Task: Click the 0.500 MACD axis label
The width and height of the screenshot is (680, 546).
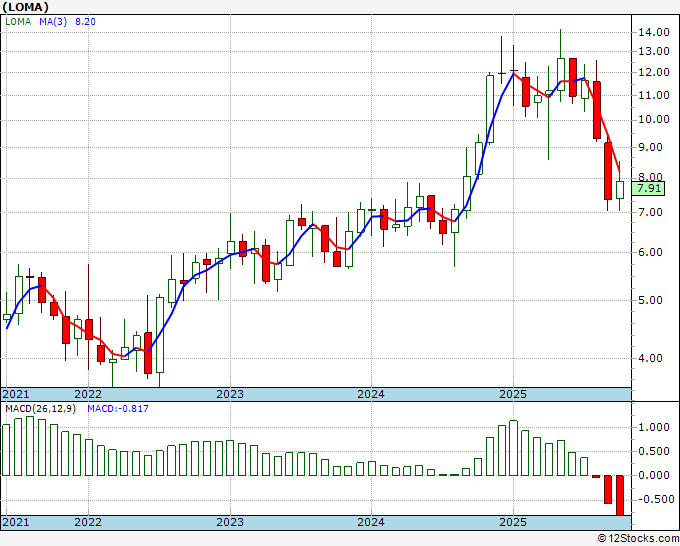Action: coord(654,451)
